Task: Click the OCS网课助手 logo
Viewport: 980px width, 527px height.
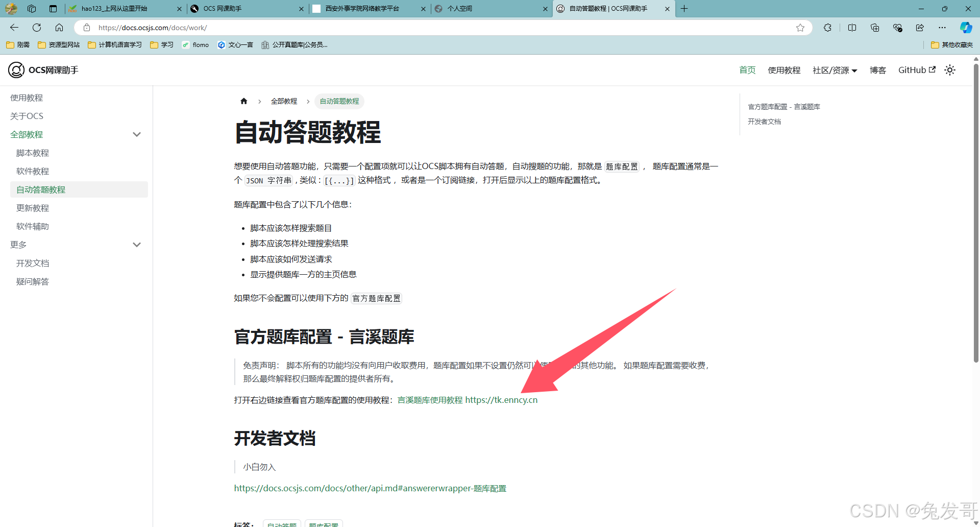Action: (x=43, y=70)
